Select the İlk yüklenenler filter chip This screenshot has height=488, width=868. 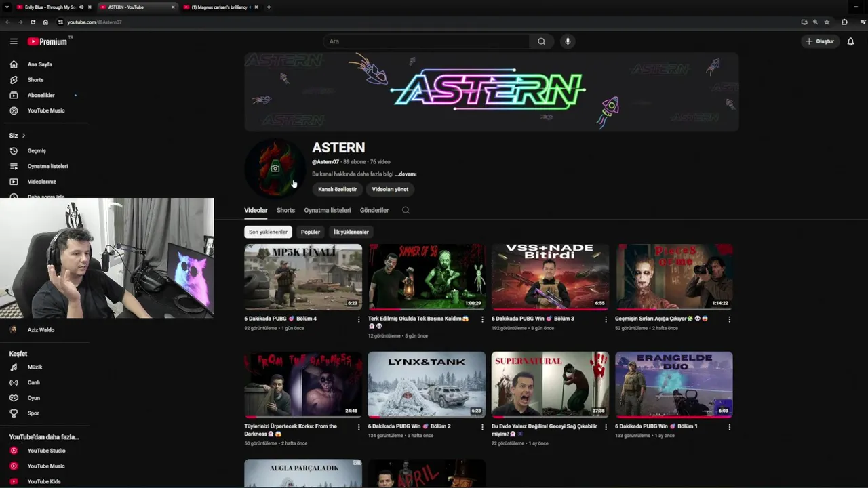351,232
